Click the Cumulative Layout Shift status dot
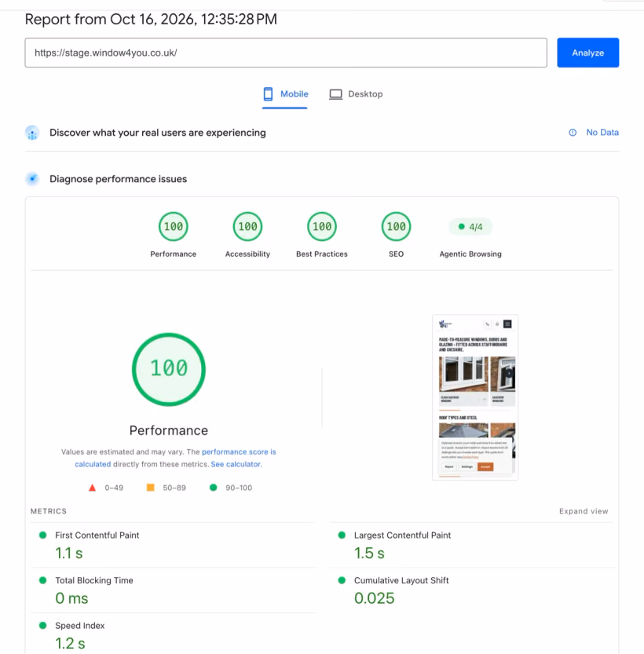This screenshot has height=654, width=644. coord(342,580)
